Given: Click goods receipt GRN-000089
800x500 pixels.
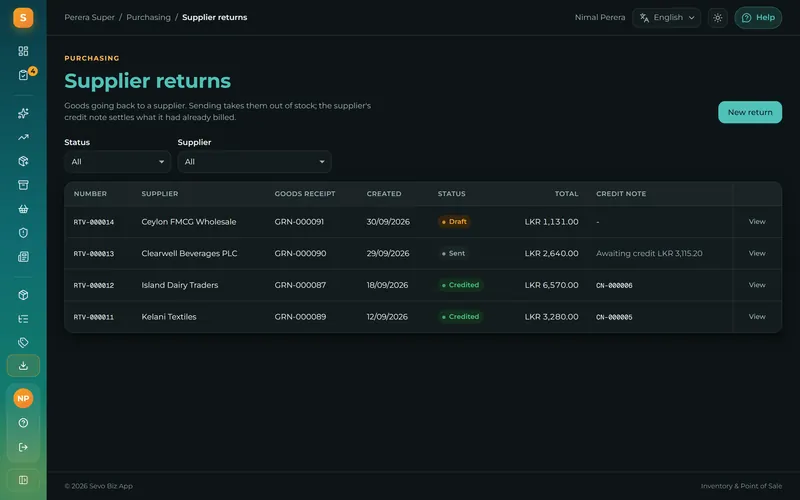Looking at the screenshot, I should click(x=300, y=316).
